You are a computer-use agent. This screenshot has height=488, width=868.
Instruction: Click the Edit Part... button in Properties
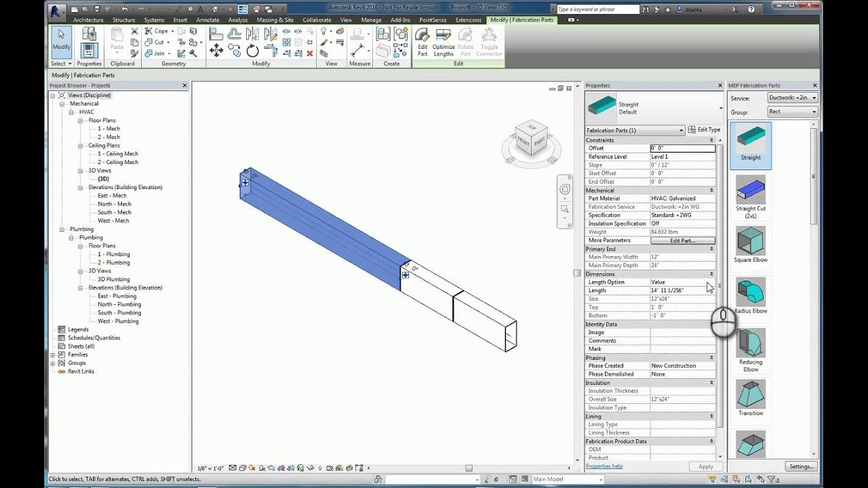click(682, 241)
